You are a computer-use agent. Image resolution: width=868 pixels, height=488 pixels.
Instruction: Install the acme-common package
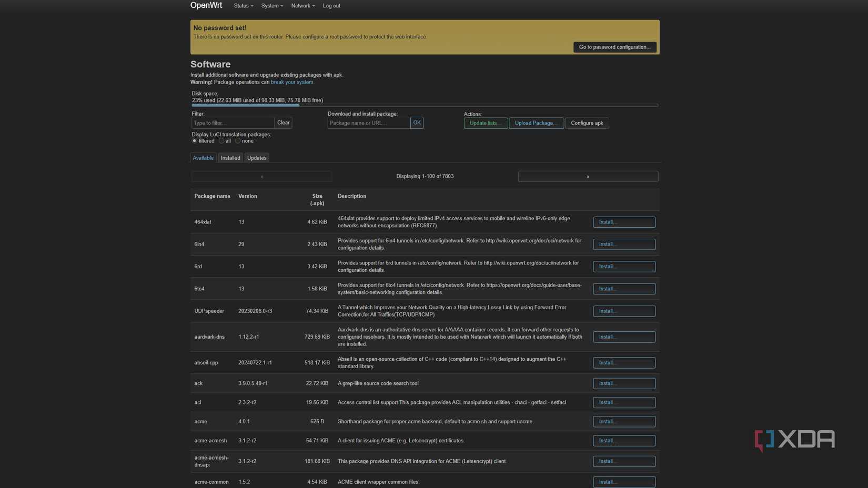[624, 482]
